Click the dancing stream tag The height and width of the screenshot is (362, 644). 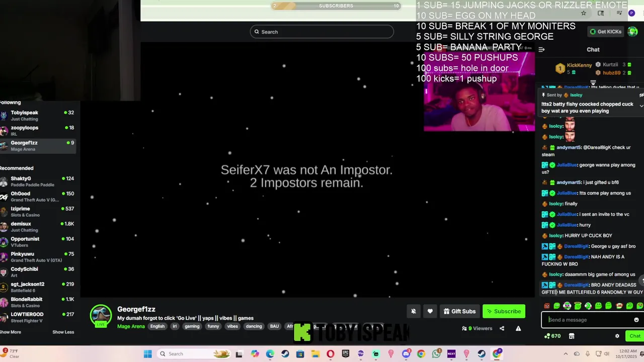[x=254, y=326]
